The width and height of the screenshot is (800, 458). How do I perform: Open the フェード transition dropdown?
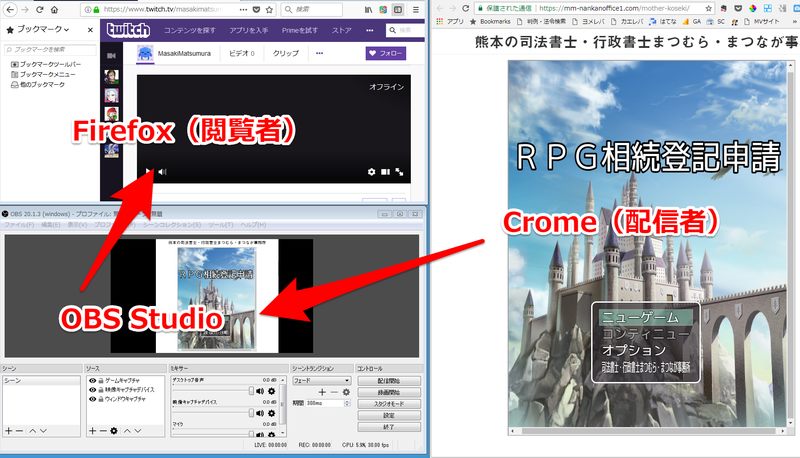click(x=321, y=380)
